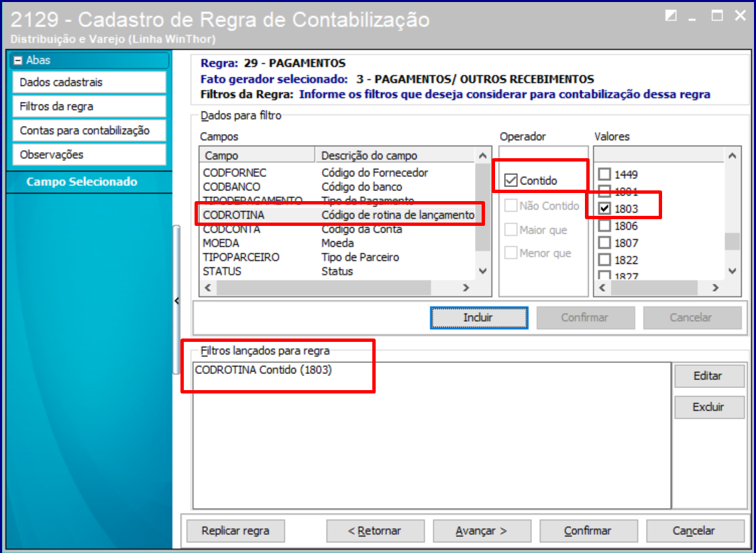Click Valores list scroll left arrow
Image resolution: width=756 pixels, height=553 pixels.
pyautogui.click(x=602, y=288)
